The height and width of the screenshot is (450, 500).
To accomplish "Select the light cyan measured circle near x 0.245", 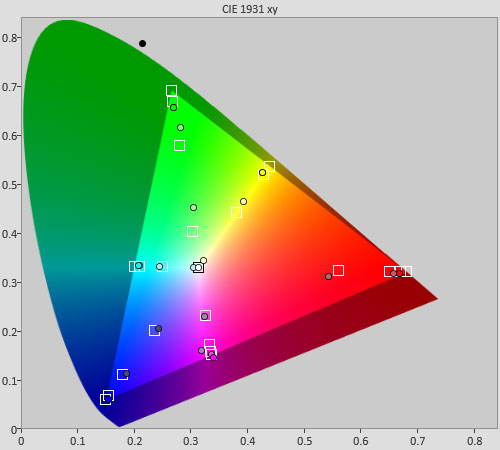I will [160, 266].
